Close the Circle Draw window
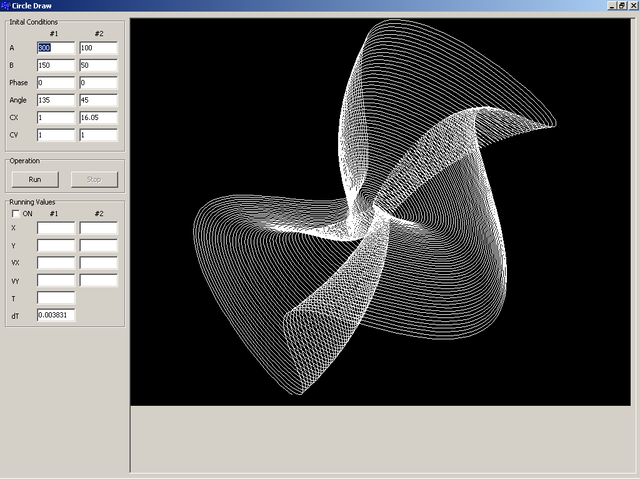The width and height of the screenshot is (640, 480). [633, 6]
